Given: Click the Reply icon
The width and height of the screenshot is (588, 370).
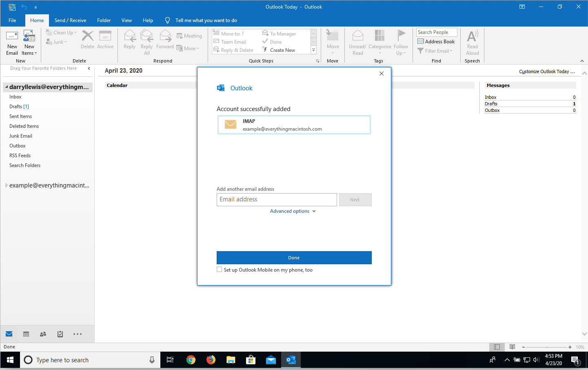Looking at the screenshot, I should (x=130, y=36).
